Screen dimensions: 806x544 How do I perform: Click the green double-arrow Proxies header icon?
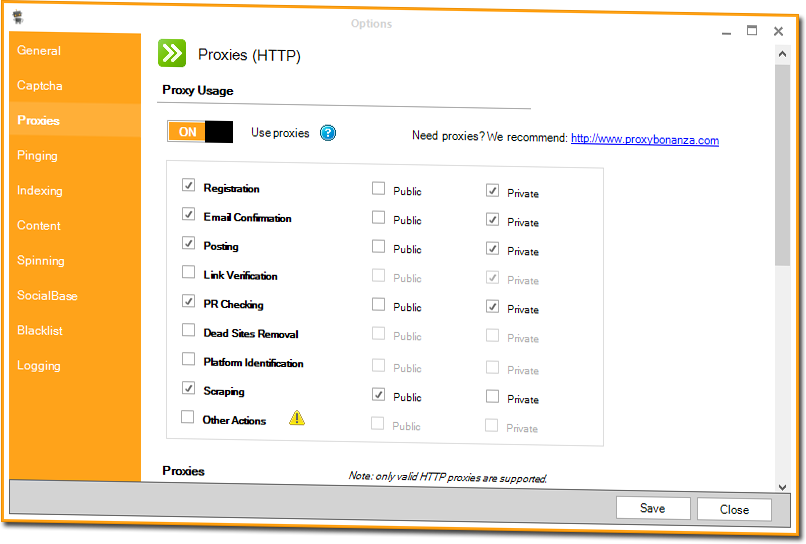(172, 53)
